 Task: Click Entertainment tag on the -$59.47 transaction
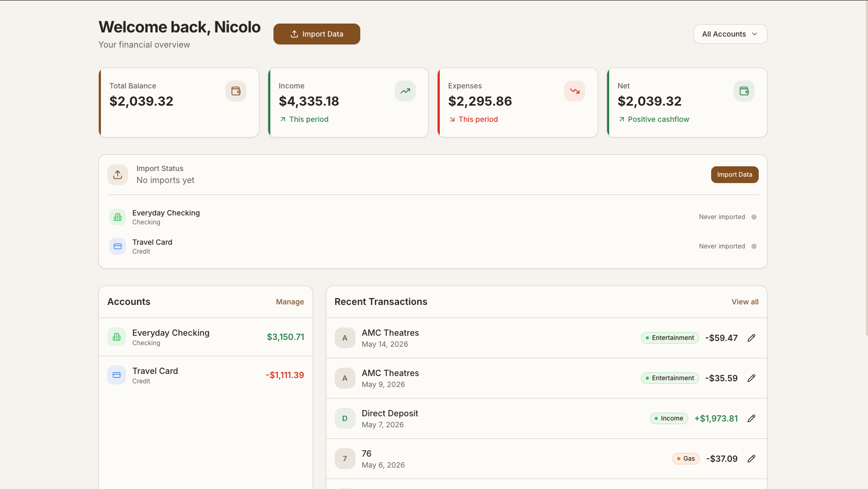tap(670, 338)
